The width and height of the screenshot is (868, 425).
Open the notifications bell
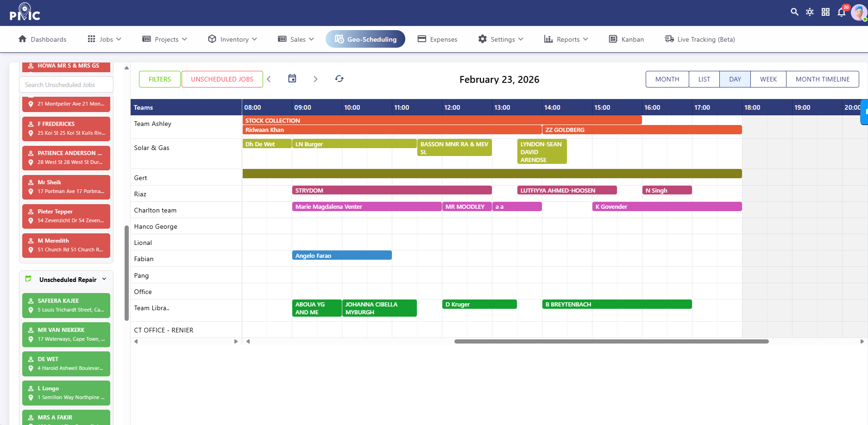(842, 12)
